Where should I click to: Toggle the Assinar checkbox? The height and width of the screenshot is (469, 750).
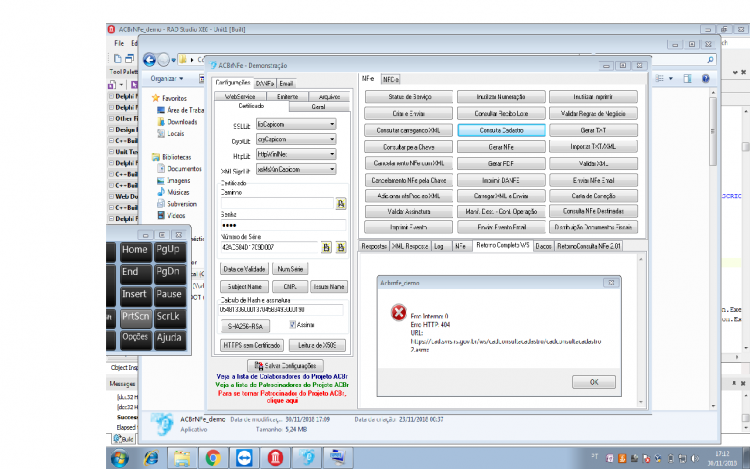click(x=292, y=325)
